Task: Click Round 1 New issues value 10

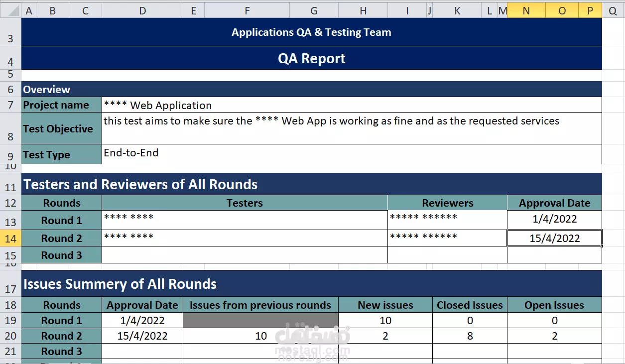Action: coord(385,320)
